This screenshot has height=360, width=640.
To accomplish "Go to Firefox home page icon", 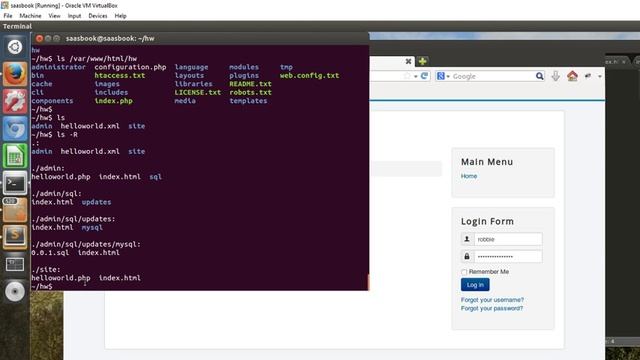I will pos(572,76).
